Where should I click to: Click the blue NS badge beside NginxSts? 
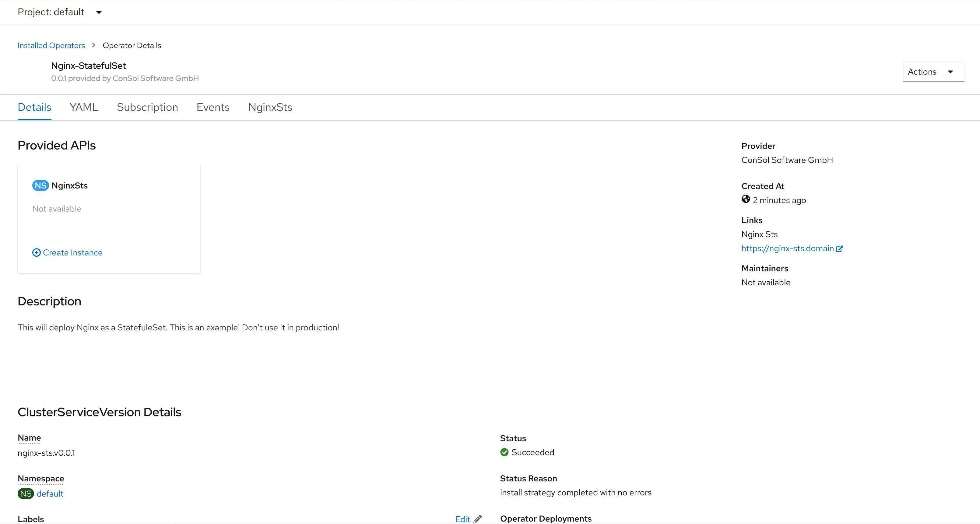coord(40,185)
